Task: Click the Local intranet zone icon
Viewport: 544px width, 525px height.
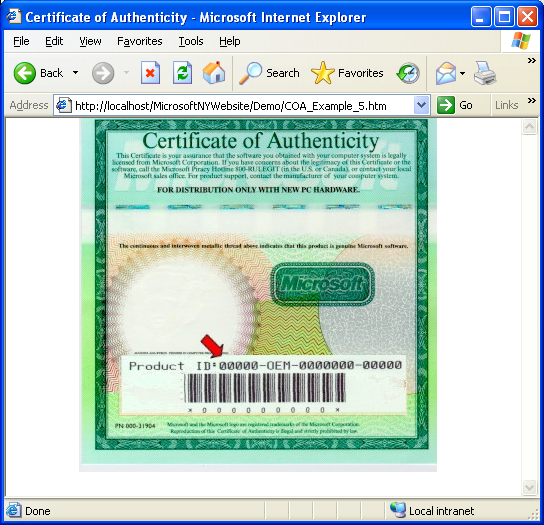Action: (398, 510)
